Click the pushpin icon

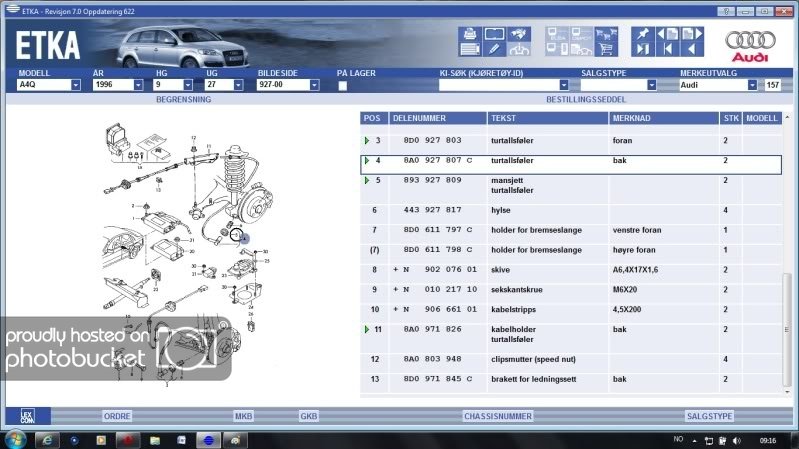click(x=641, y=34)
